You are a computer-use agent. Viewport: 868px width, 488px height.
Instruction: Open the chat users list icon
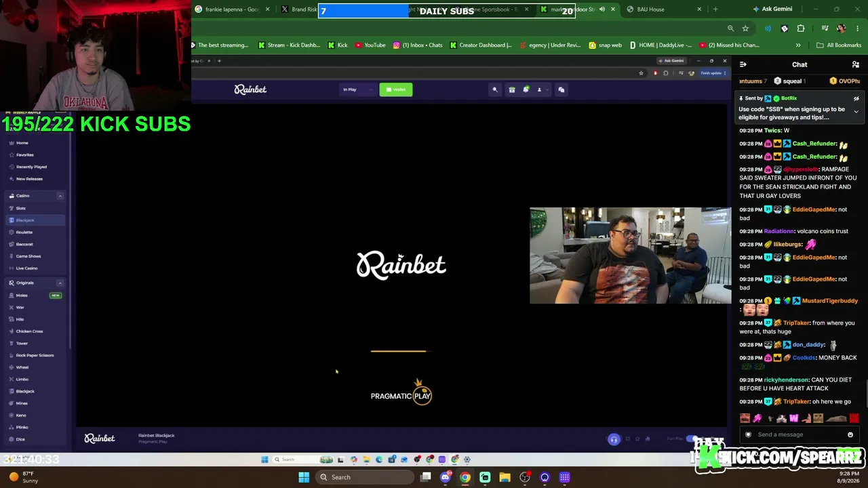click(856, 64)
